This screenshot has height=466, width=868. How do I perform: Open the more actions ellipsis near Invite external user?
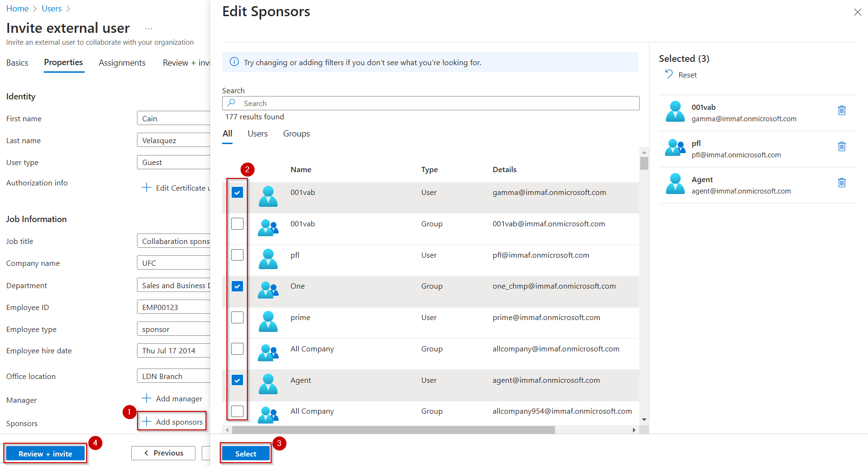148,28
